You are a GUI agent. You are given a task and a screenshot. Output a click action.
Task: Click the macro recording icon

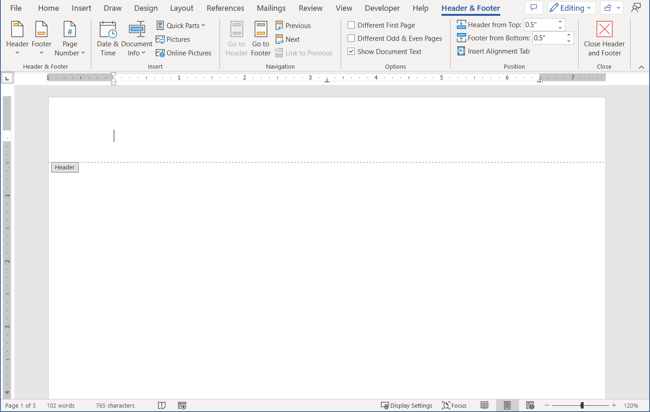[x=182, y=405]
